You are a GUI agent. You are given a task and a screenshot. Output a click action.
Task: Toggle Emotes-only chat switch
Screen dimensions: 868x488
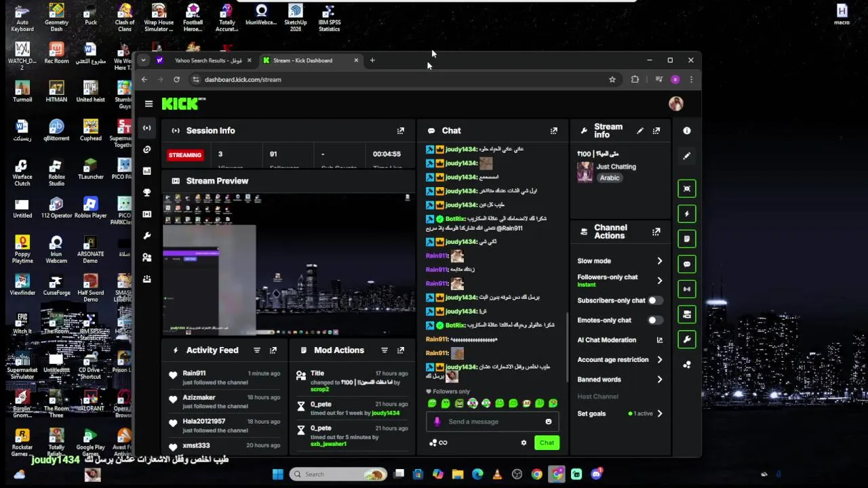[x=654, y=320]
